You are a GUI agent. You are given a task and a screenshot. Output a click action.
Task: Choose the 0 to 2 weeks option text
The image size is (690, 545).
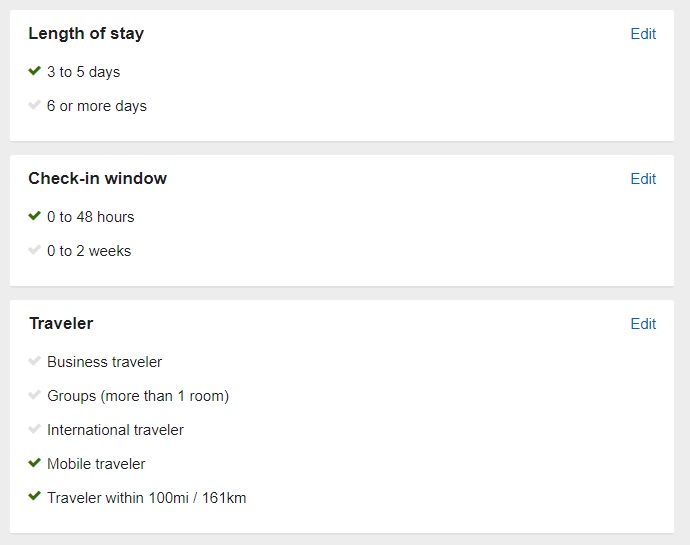pyautogui.click(x=89, y=251)
